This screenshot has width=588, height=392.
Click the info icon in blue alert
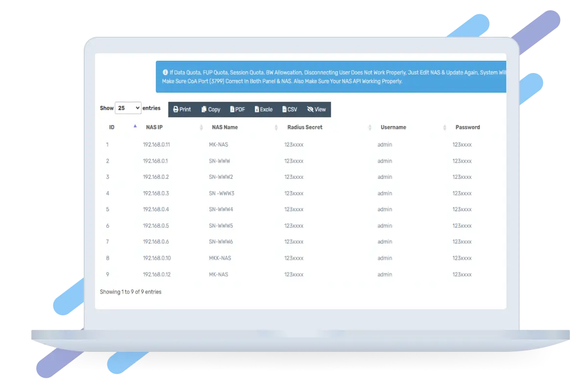(165, 72)
